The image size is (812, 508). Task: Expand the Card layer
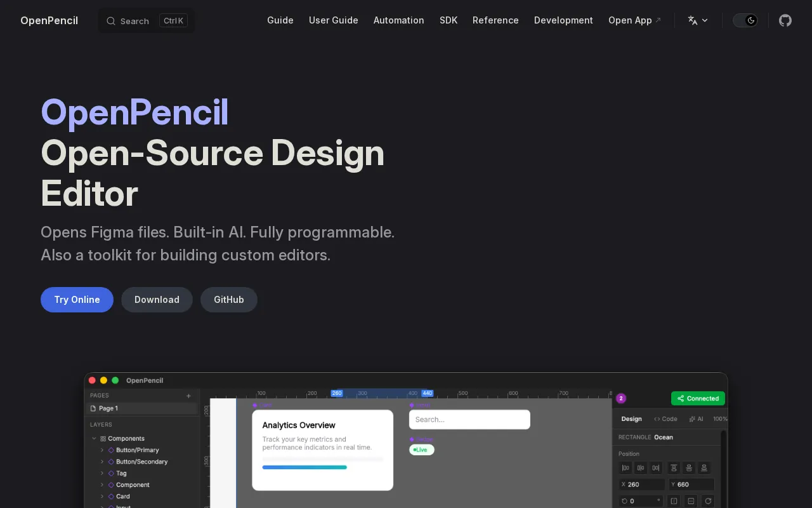tap(102, 497)
